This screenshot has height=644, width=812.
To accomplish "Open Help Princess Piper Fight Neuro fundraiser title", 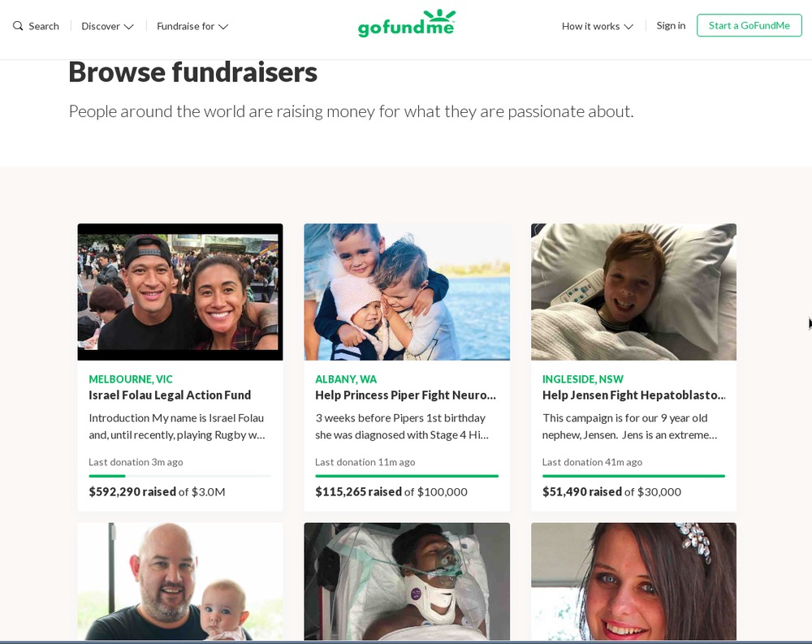I will (405, 395).
